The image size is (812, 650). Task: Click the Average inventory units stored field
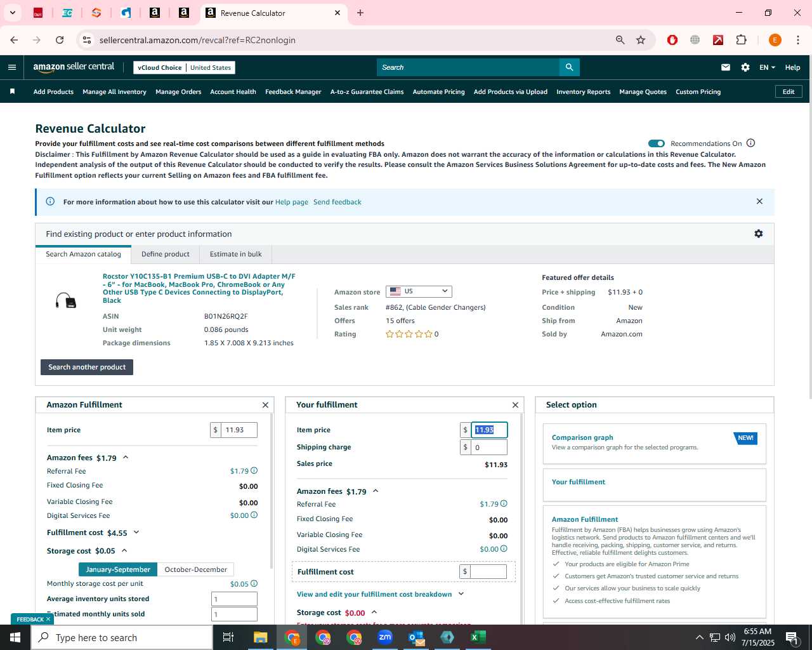(234, 599)
